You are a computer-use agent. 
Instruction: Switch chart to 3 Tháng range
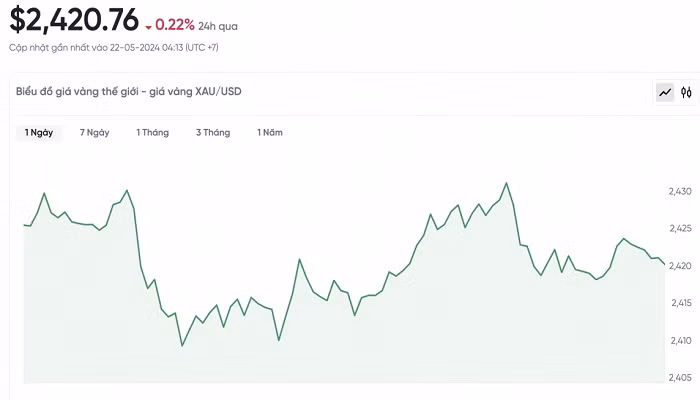tap(213, 132)
